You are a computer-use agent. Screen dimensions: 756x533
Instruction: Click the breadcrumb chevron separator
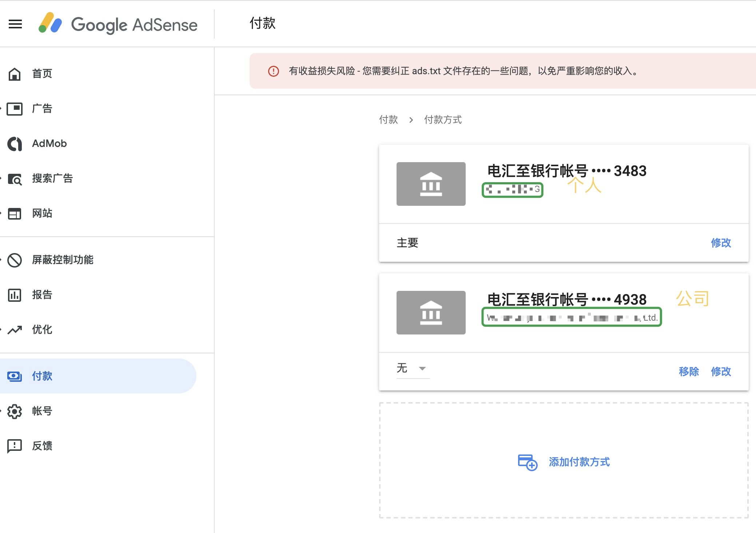pos(411,120)
